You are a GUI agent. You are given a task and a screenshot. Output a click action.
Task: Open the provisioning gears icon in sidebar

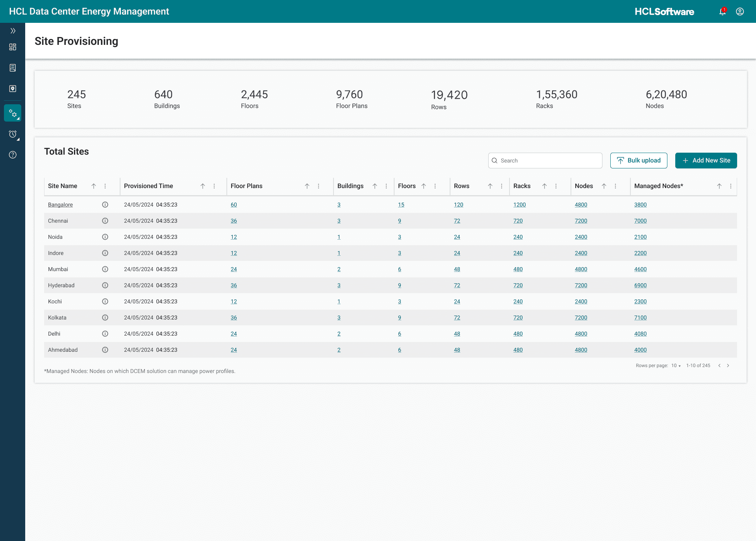tap(13, 113)
